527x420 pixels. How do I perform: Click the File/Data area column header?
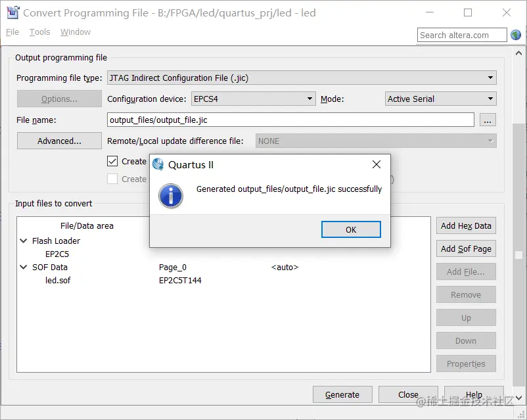87,225
